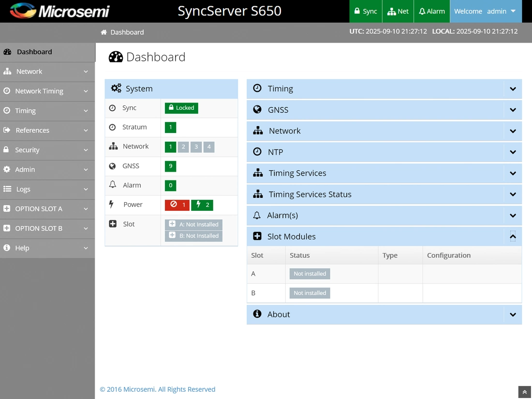Expand the NTP panel chevron
The image size is (532, 399).
[513, 152]
